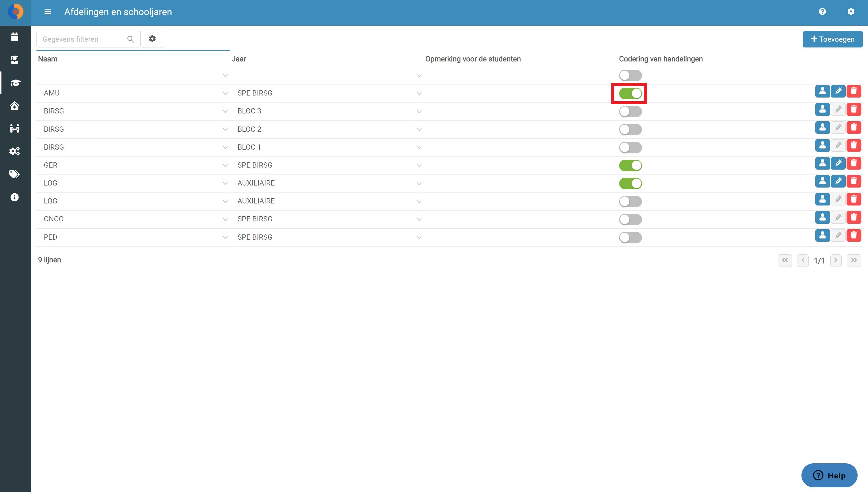868x492 pixels.
Task: Click the '9 lijnen' row count
Action: tap(49, 260)
